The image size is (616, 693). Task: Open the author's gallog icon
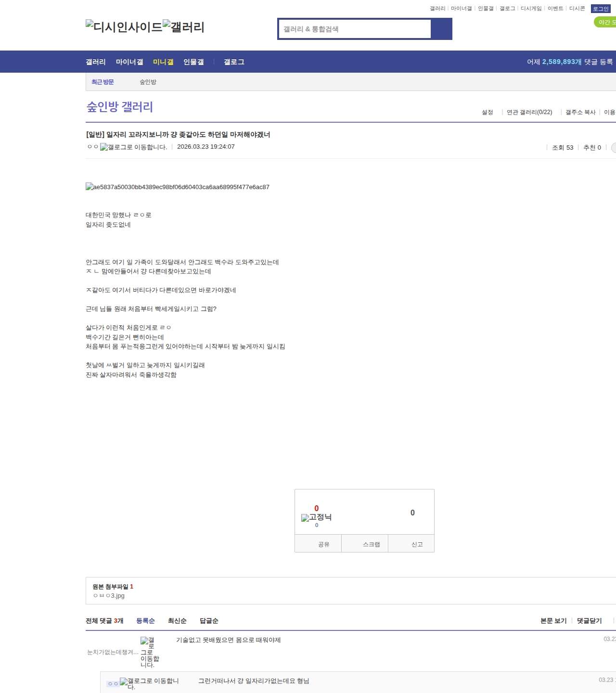click(133, 147)
